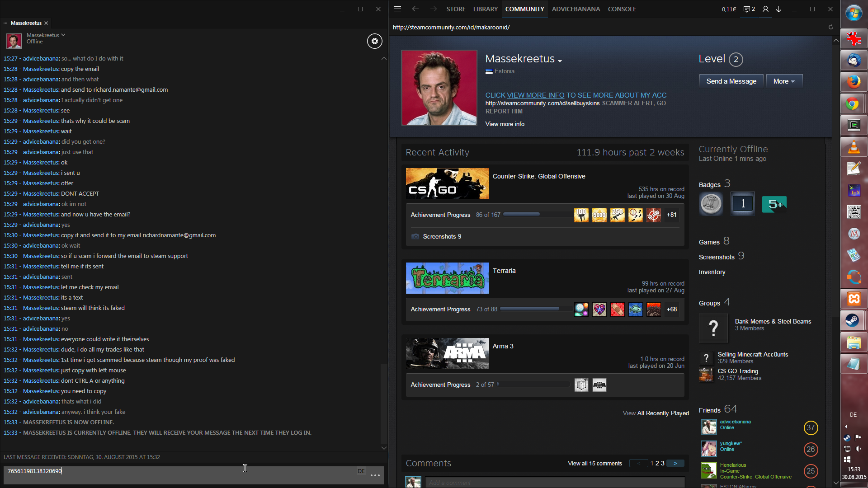868x488 pixels.
Task: Click Send a Message button
Action: pyautogui.click(x=731, y=81)
